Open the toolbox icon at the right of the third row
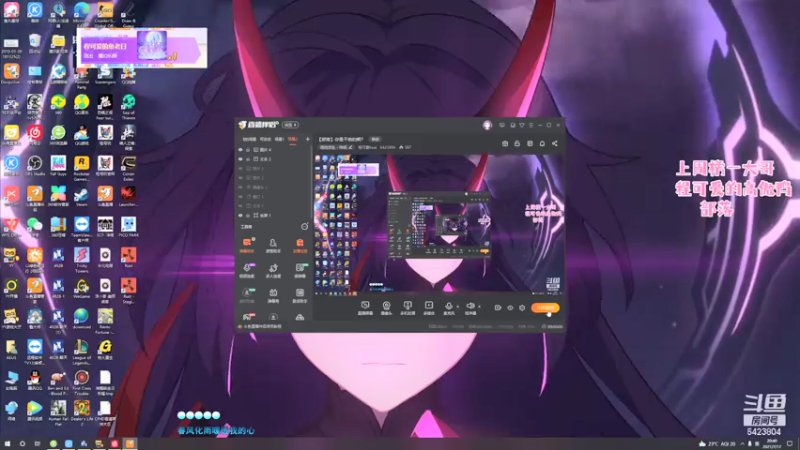This screenshot has height=450, width=800. point(300,294)
